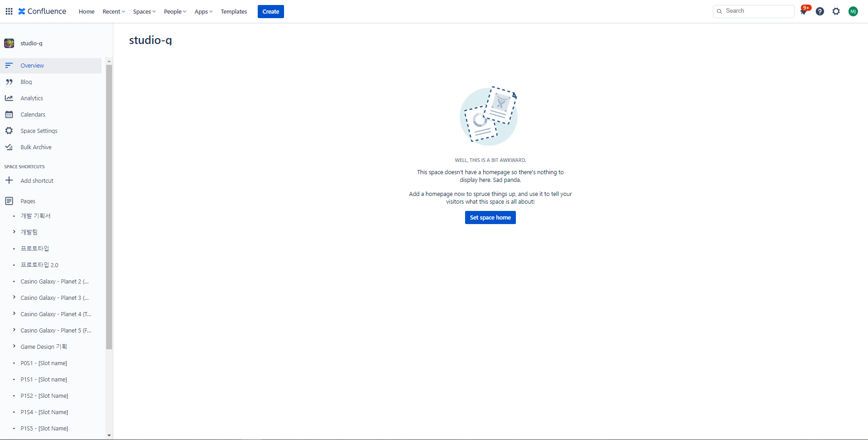Image resolution: width=868 pixels, height=440 pixels.
Task: Expand the Game Design 기획 page
Action: click(14, 347)
